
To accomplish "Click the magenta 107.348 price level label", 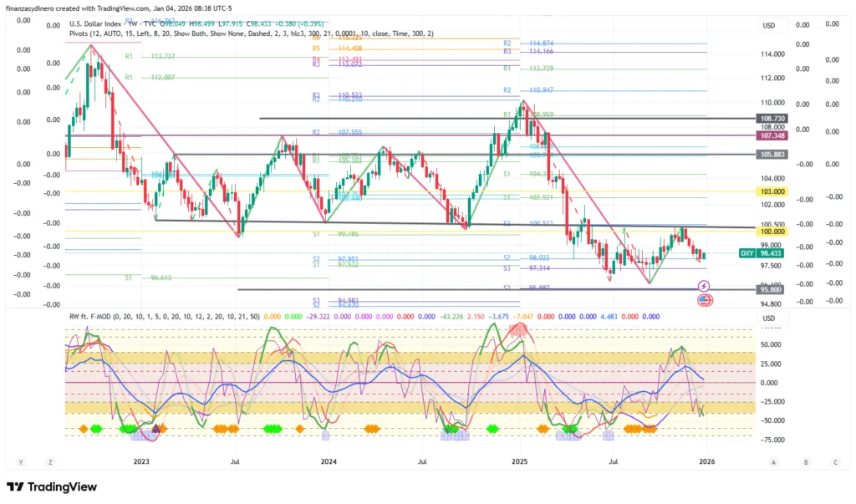I will pyautogui.click(x=771, y=135).
